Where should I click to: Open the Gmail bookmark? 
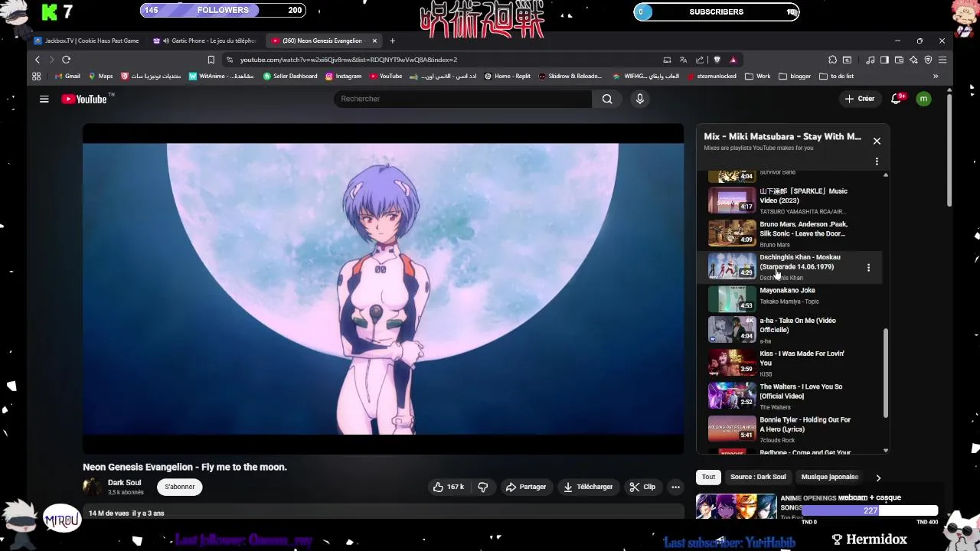coord(67,77)
